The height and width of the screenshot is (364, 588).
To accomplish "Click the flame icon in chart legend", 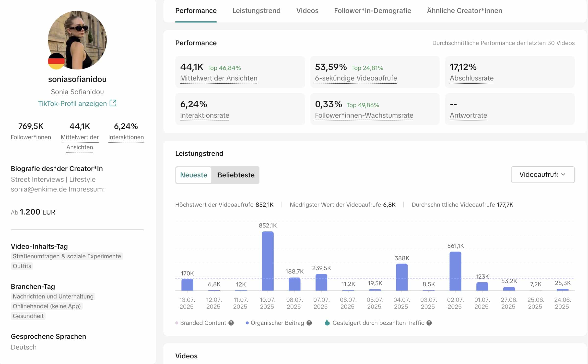I will 327,323.
